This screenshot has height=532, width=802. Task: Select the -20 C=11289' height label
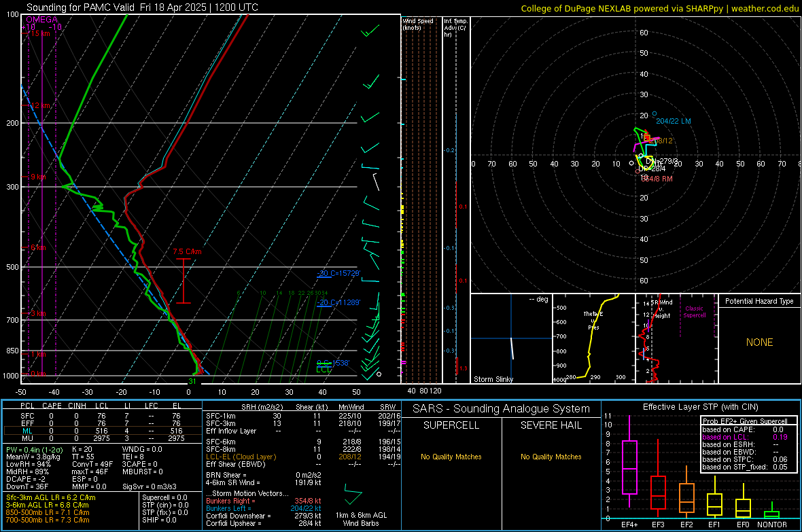click(x=338, y=302)
